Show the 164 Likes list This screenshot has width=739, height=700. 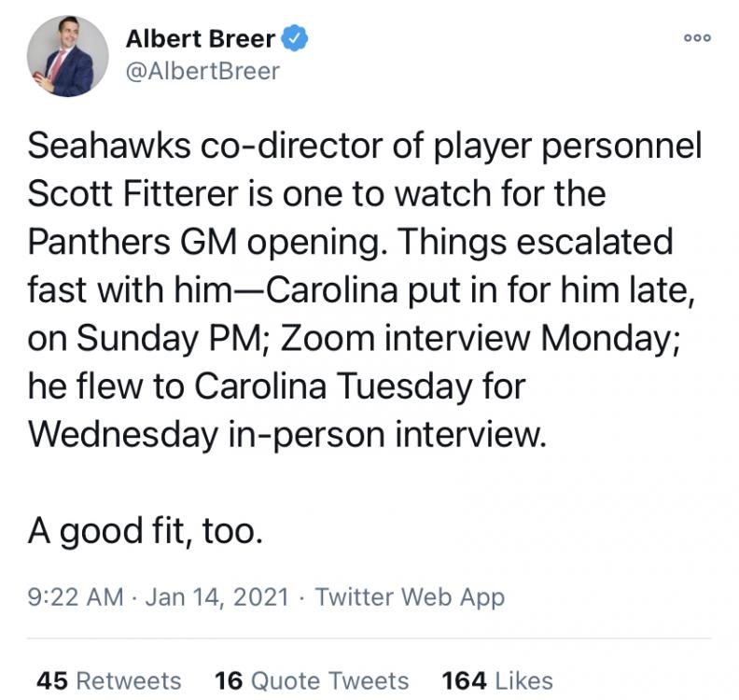point(496,680)
